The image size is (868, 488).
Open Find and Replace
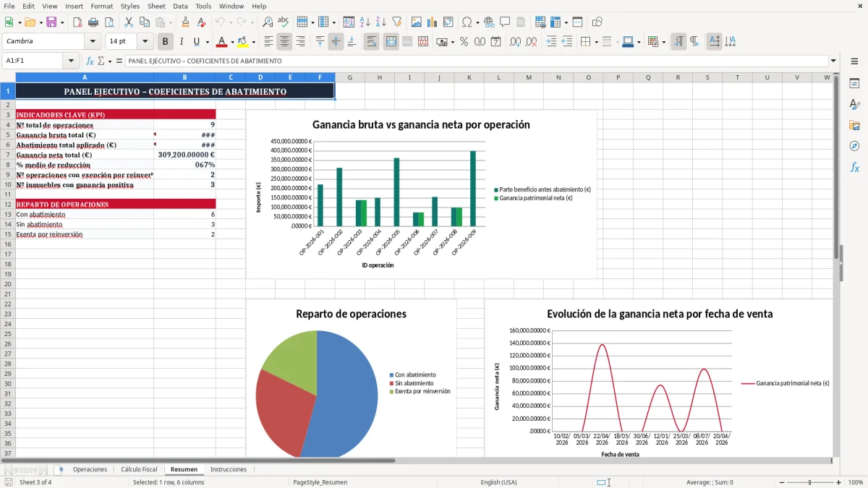tap(268, 22)
